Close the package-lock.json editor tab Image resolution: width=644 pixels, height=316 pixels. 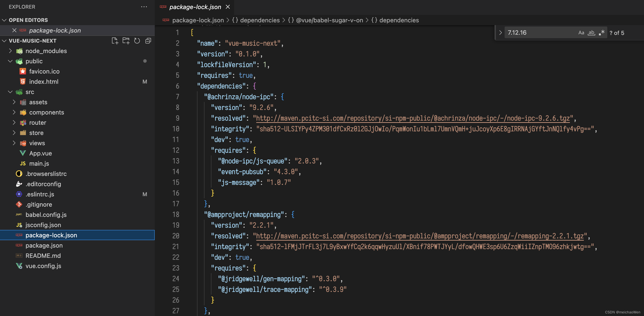(x=227, y=7)
